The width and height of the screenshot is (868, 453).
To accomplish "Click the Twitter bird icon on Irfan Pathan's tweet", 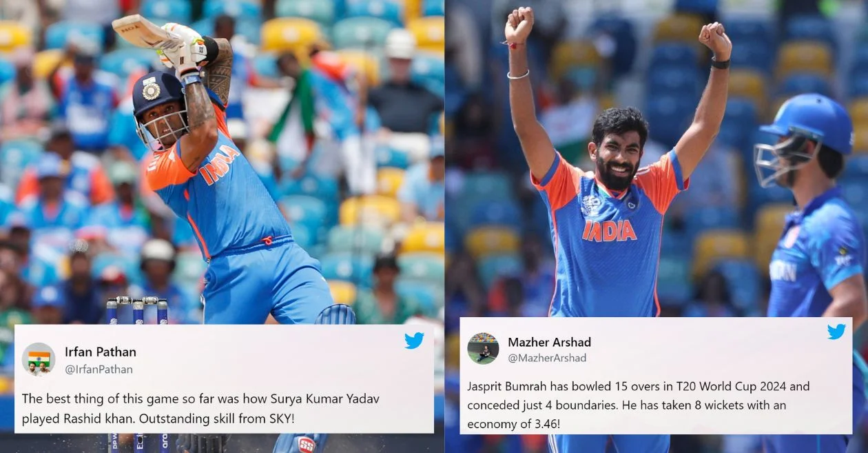I will (414, 341).
